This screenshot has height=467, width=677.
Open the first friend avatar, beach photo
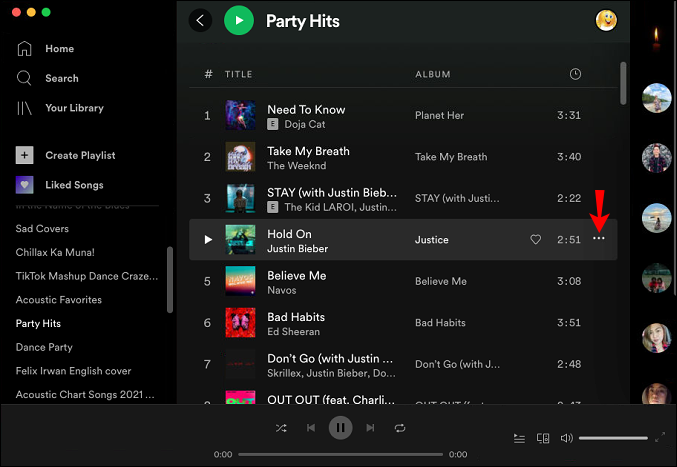(656, 98)
